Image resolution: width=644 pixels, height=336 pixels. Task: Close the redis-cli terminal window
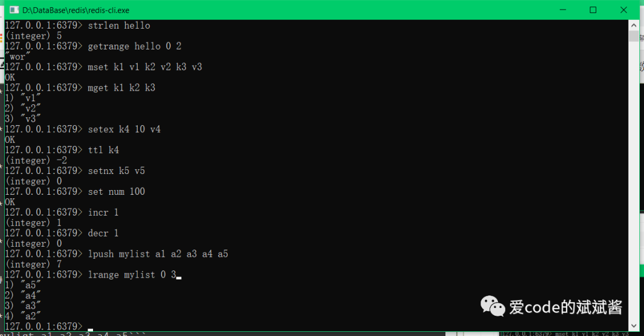(x=624, y=10)
